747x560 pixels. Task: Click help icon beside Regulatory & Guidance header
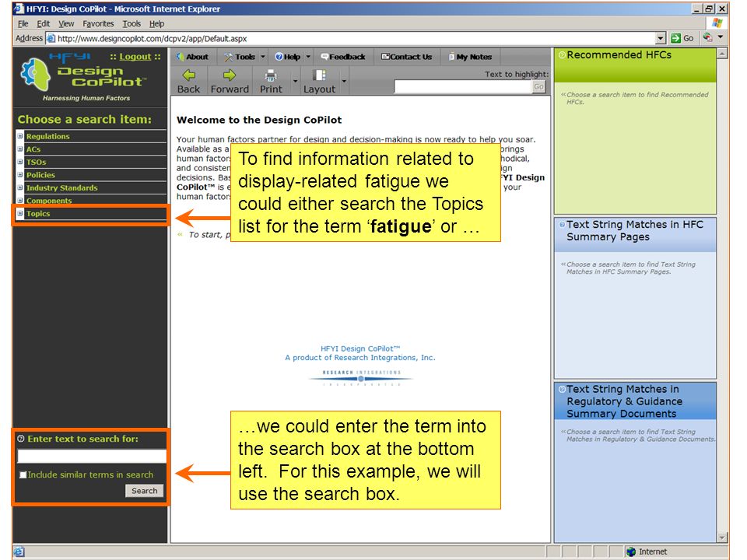tap(562, 389)
